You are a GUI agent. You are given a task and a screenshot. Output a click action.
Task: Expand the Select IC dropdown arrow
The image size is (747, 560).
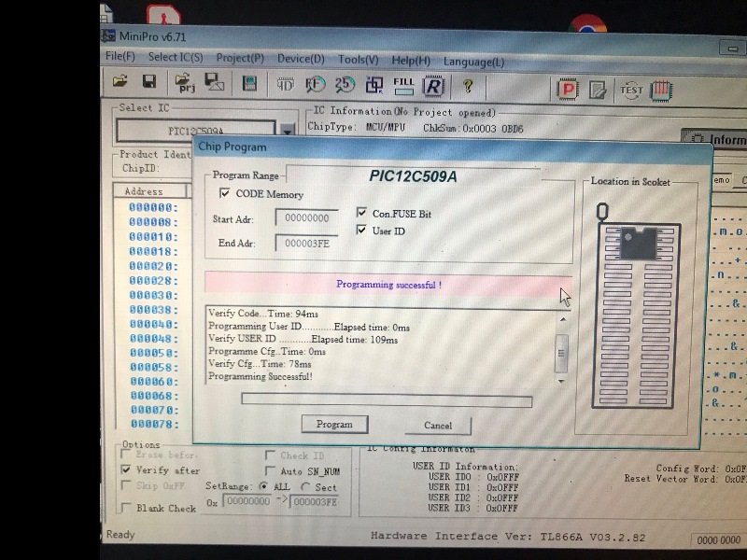point(287,132)
